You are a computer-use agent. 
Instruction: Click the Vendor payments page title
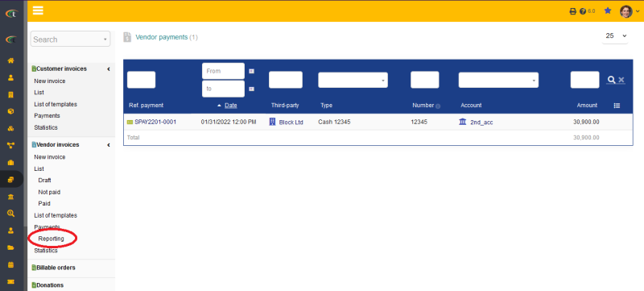162,37
